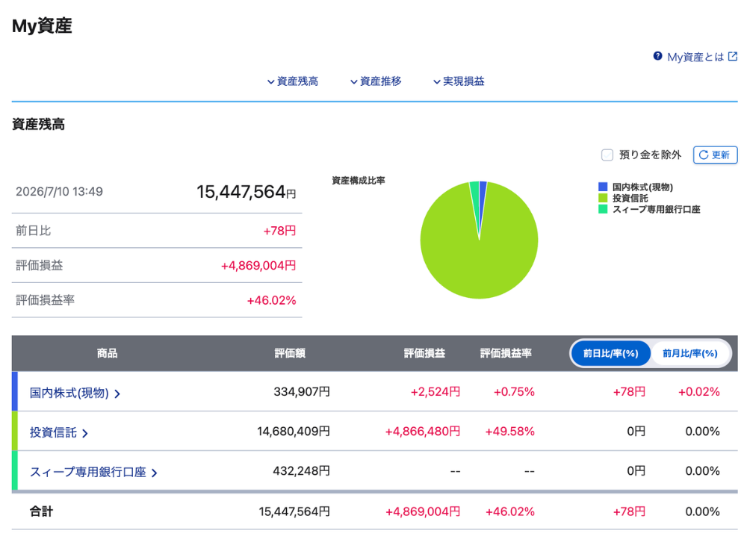Image resolution: width=747 pixels, height=560 pixels.
Task: Click the 評価損益 value +4,869,004円 in summary
Action: (258, 266)
